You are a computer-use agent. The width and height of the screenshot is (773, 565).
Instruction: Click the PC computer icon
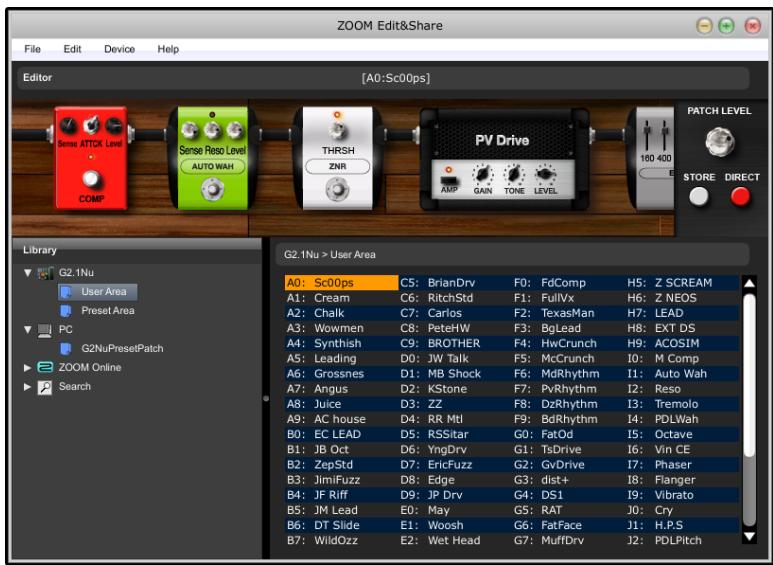coord(45,330)
